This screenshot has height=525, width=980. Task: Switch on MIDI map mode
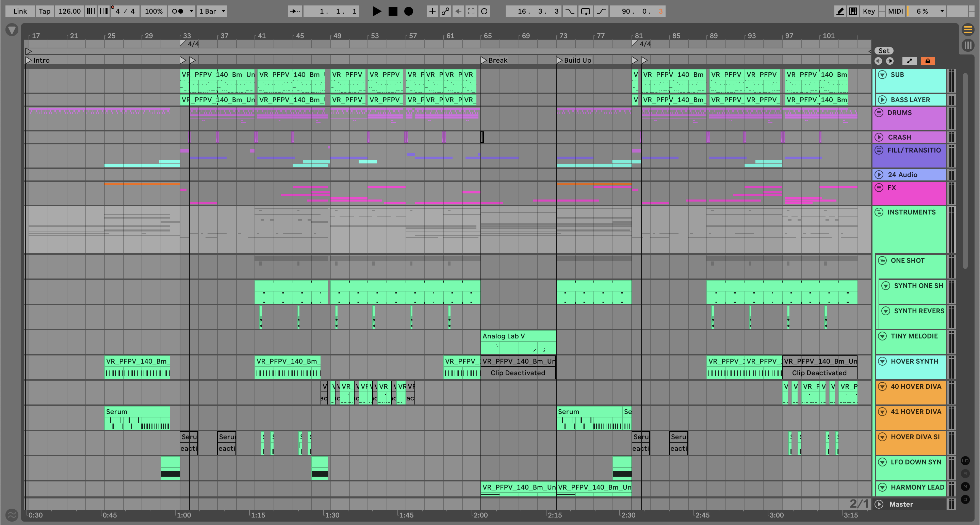[895, 12]
